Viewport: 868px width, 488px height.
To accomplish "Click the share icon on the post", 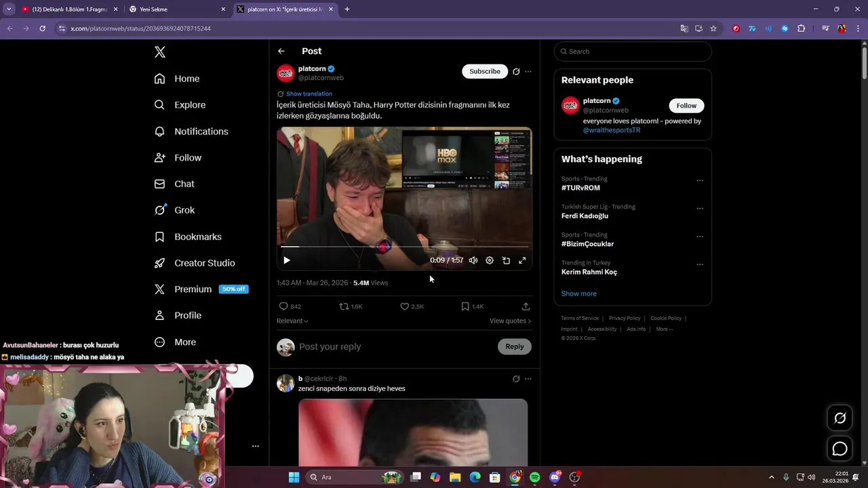I will [x=526, y=306].
